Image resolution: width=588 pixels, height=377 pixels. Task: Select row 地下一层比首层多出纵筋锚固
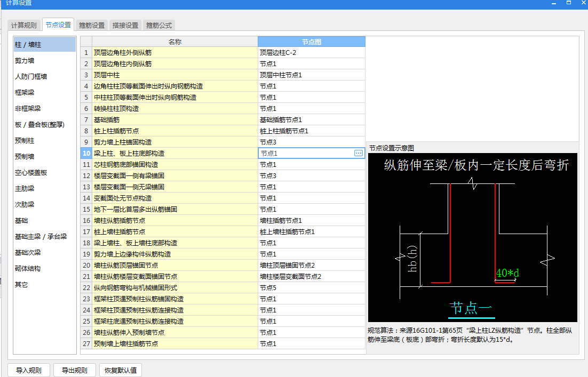pyautogui.click(x=175, y=210)
